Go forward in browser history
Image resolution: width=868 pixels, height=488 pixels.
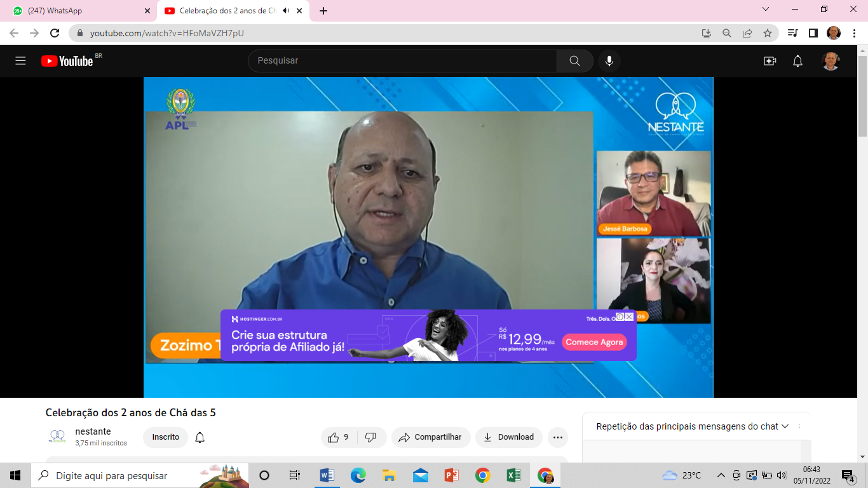[34, 33]
